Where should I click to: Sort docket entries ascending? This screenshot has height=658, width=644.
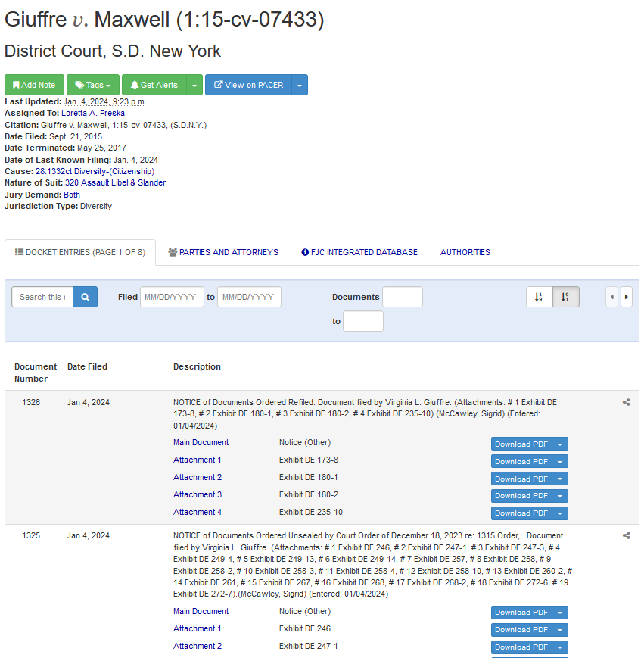click(x=539, y=297)
